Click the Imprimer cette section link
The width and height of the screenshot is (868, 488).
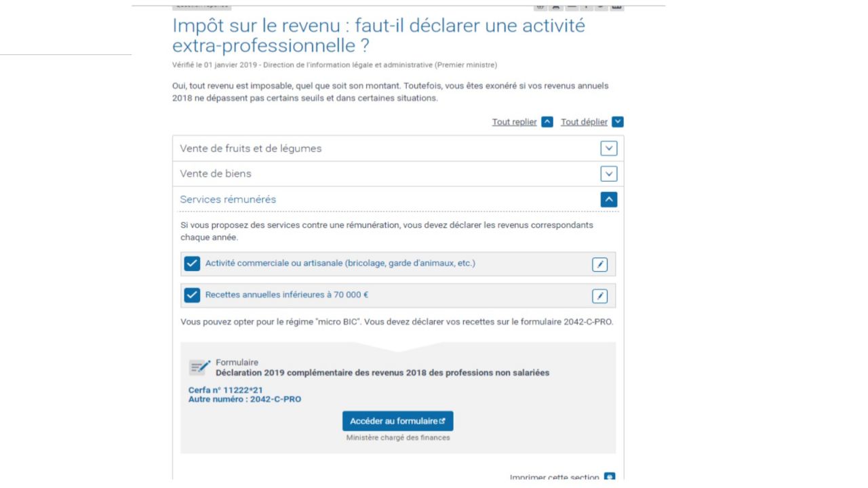coord(554,477)
